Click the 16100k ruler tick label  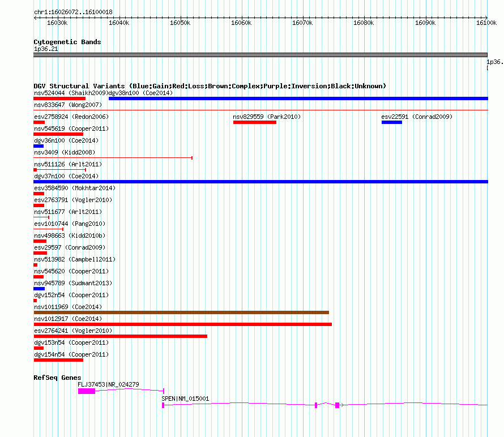click(x=486, y=23)
